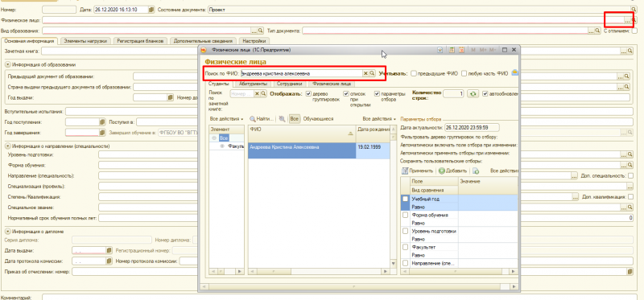
Task: Enable the Форма обучения filter checkbox
Action: 406,215
